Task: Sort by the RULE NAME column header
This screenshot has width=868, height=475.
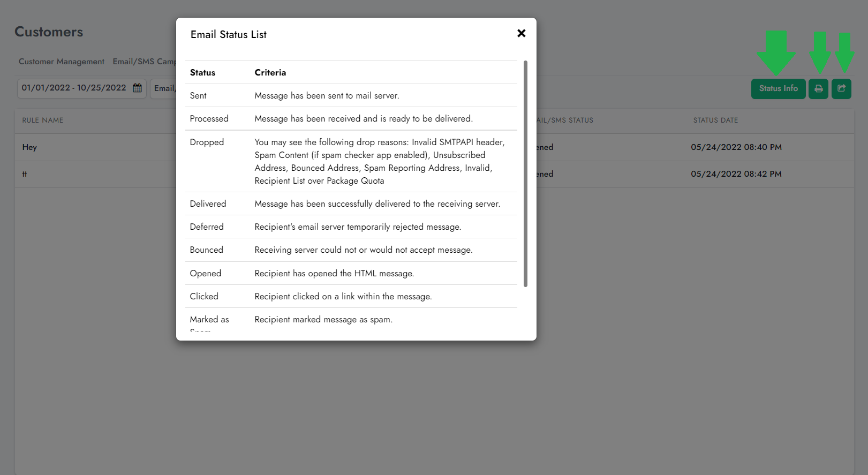Action: click(43, 120)
